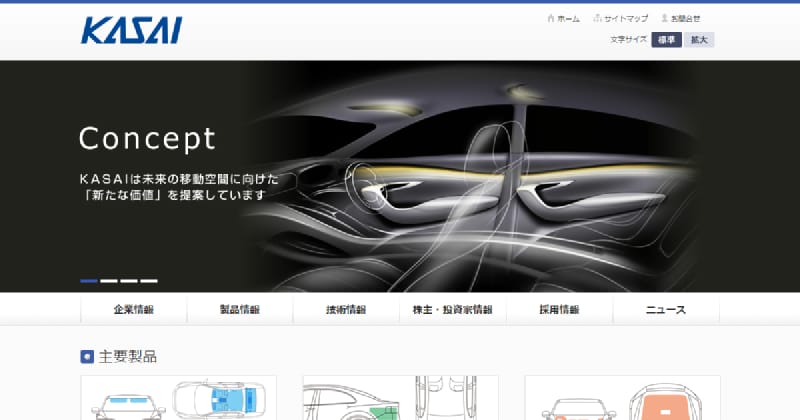Select the third slide indicator bar
Screen dimensions: 800x420
tap(129, 281)
